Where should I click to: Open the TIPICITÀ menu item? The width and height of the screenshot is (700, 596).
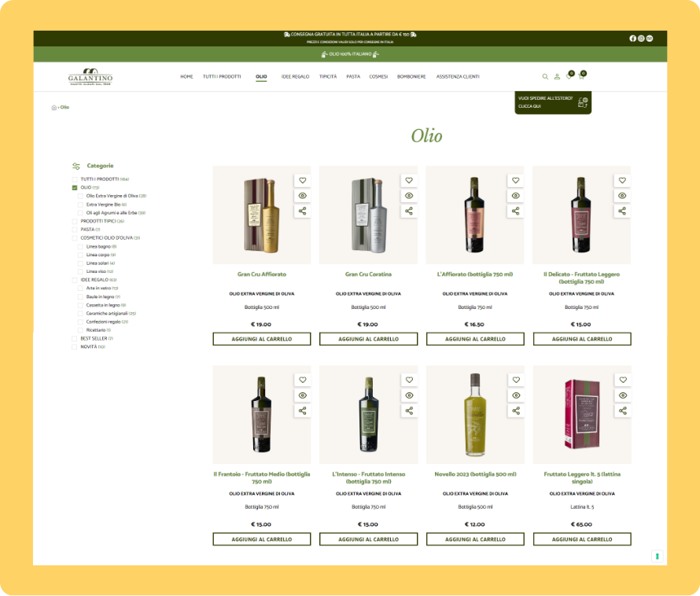click(x=328, y=77)
